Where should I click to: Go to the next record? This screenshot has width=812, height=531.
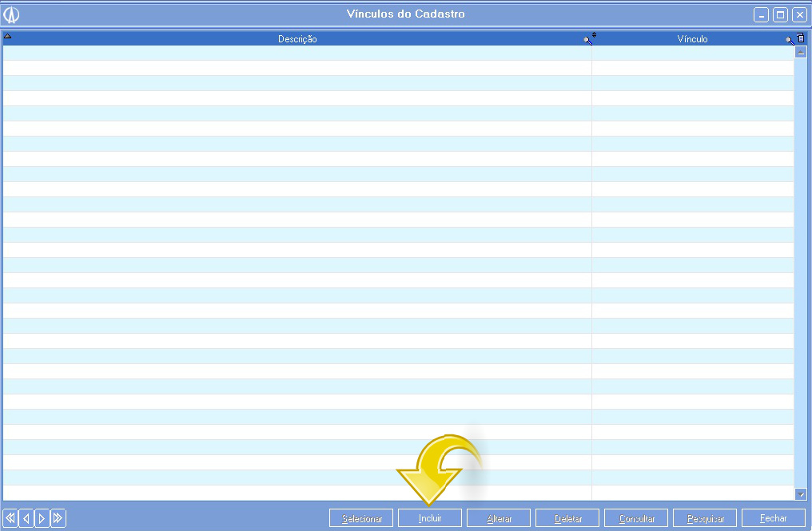tap(42, 518)
